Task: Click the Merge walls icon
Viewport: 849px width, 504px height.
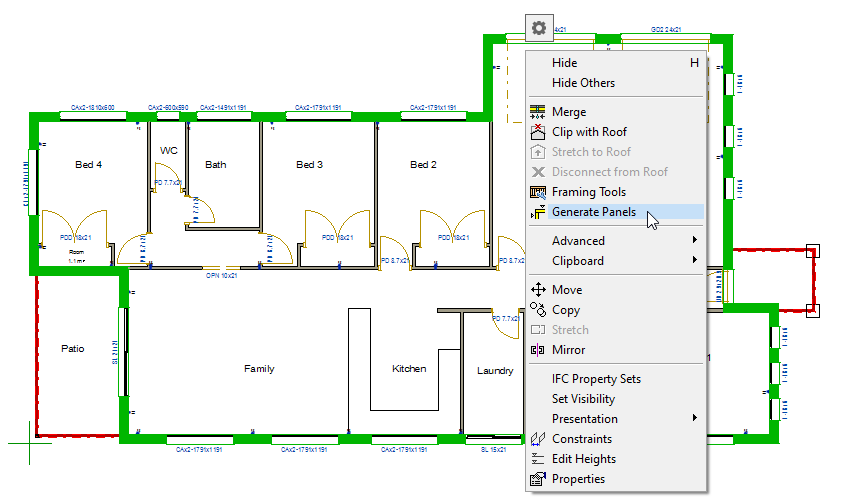Action: tap(537, 112)
